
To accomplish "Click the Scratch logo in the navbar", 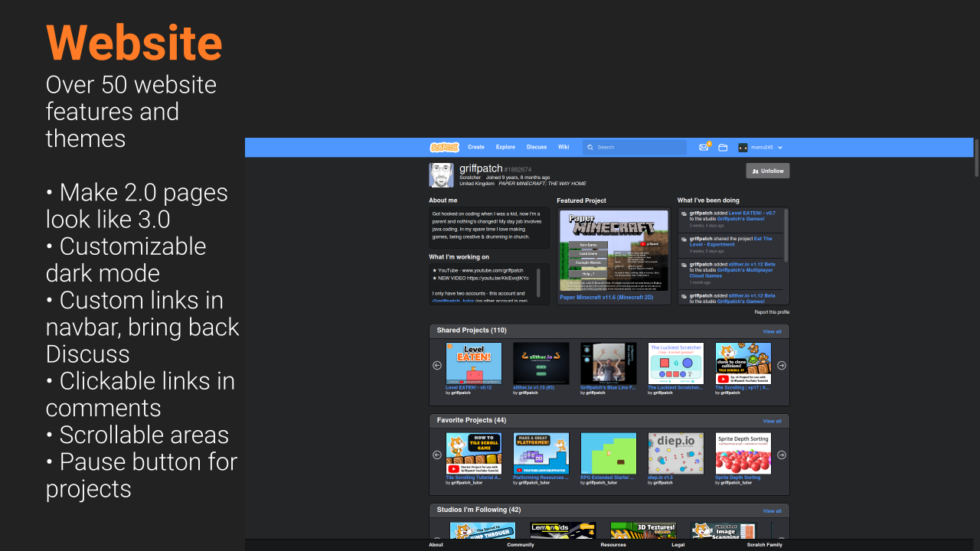I will 444,147.
